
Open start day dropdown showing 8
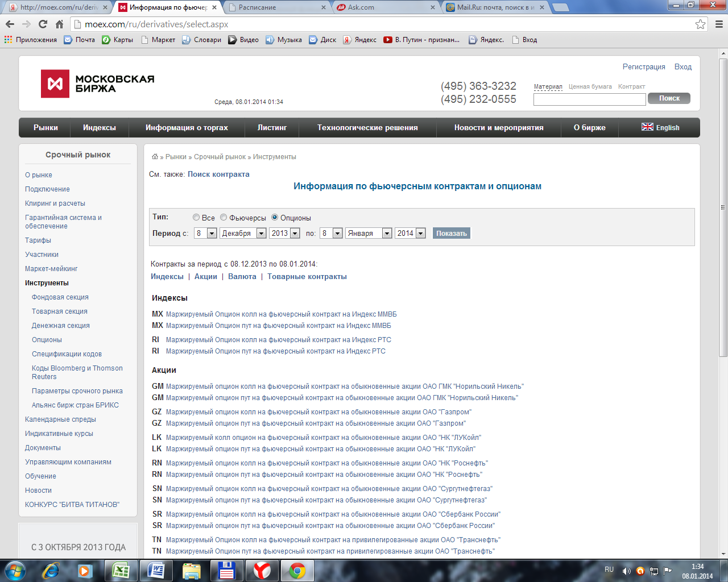pos(205,233)
